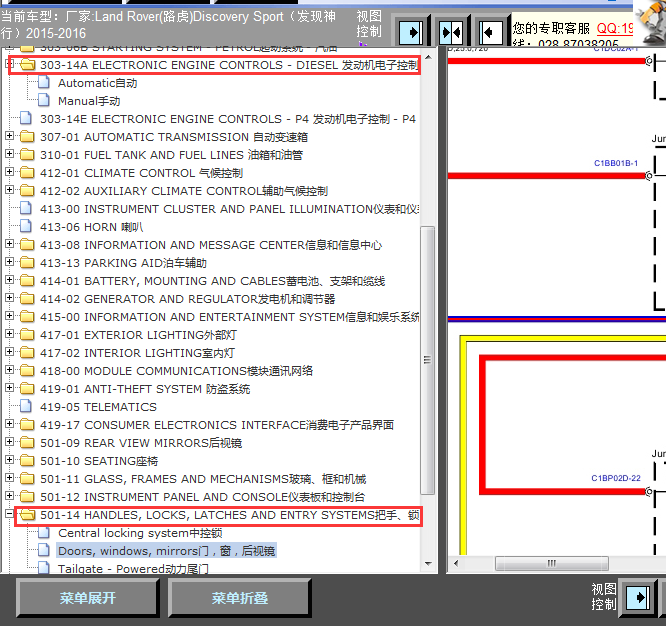Open 413-00 Instrument Cluster and Panel Illumination page
Image resolution: width=666 pixels, height=629 pixels.
[229, 209]
